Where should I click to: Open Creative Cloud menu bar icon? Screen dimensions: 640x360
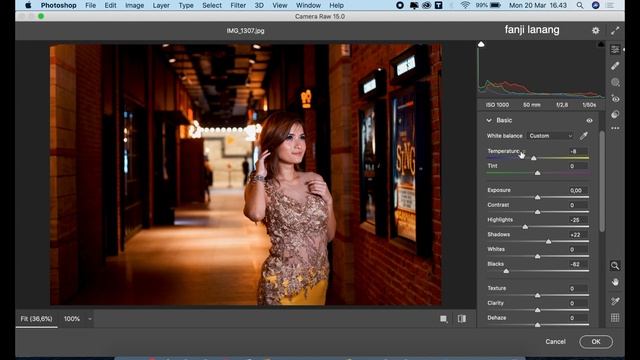(427, 5)
